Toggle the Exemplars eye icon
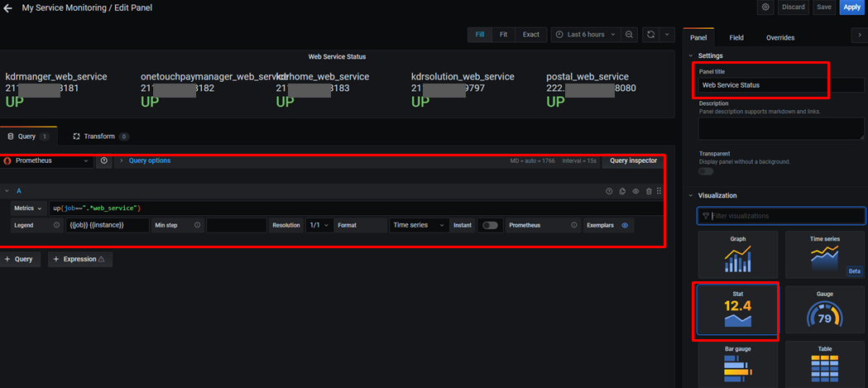The image size is (868, 388). (x=625, y=225)
